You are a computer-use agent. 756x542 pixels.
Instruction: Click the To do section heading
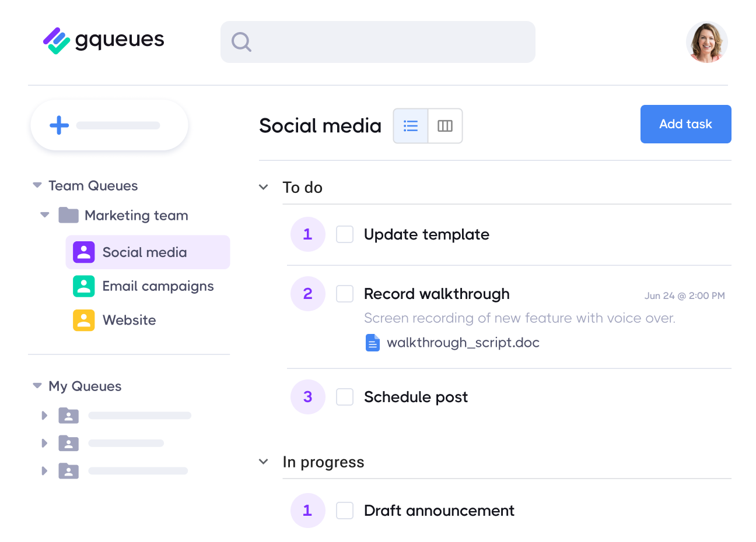click(303, 187)
